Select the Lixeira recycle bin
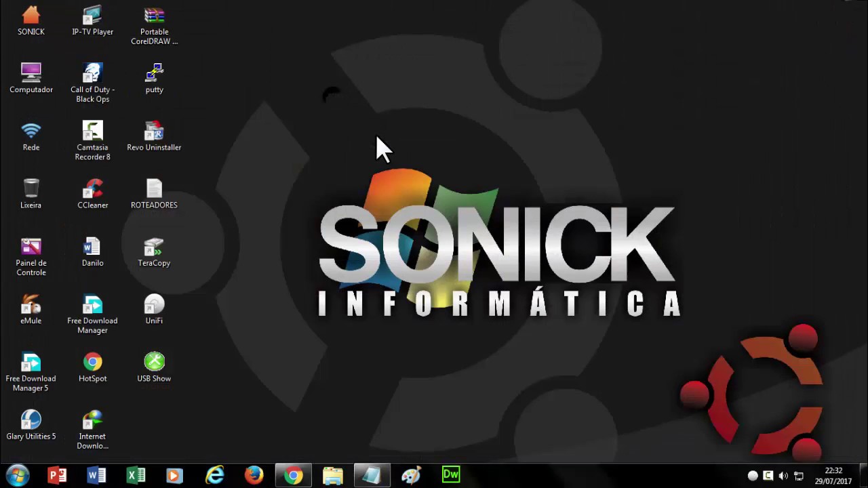Image resolution: width=868 pixels, height=488 pixels. 31,193
